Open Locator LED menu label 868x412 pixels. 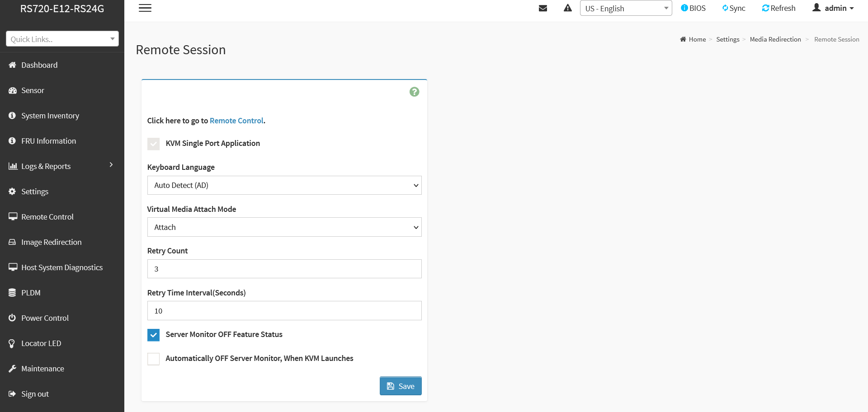point(41,343)
